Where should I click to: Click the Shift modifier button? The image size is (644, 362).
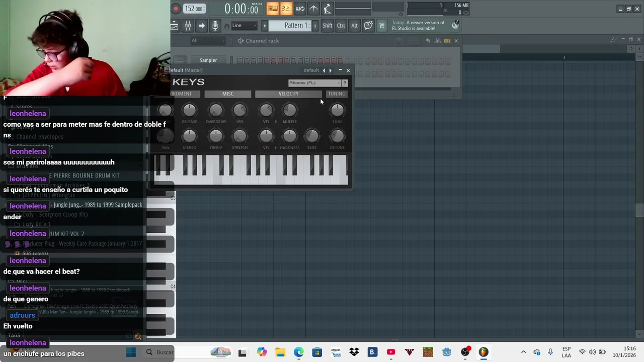point(328,26)
